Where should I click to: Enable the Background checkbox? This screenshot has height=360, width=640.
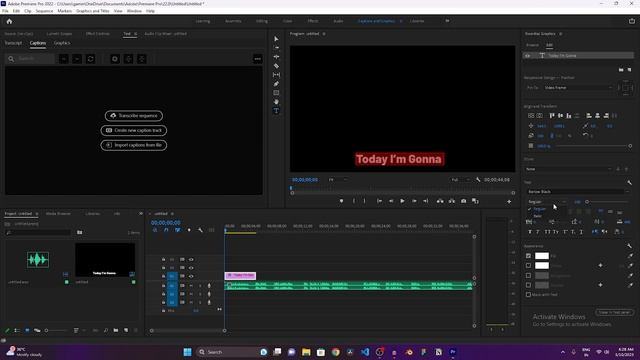(528, 276)
